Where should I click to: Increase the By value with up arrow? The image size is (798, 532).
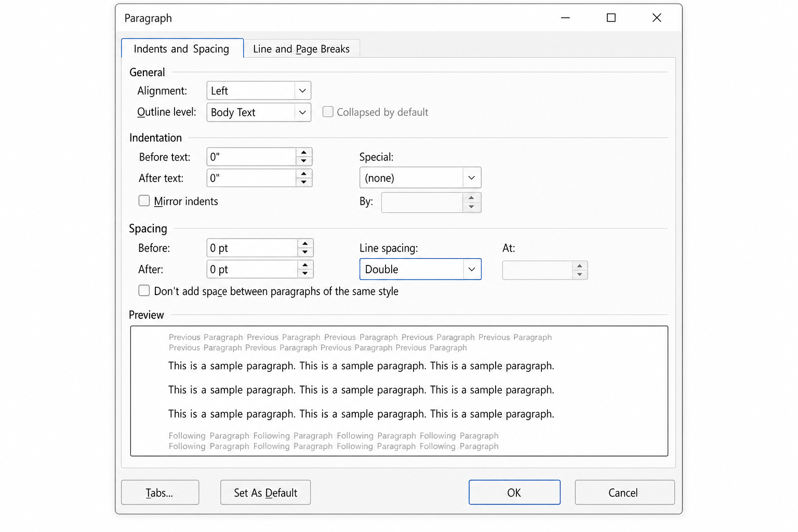(471, 198)
